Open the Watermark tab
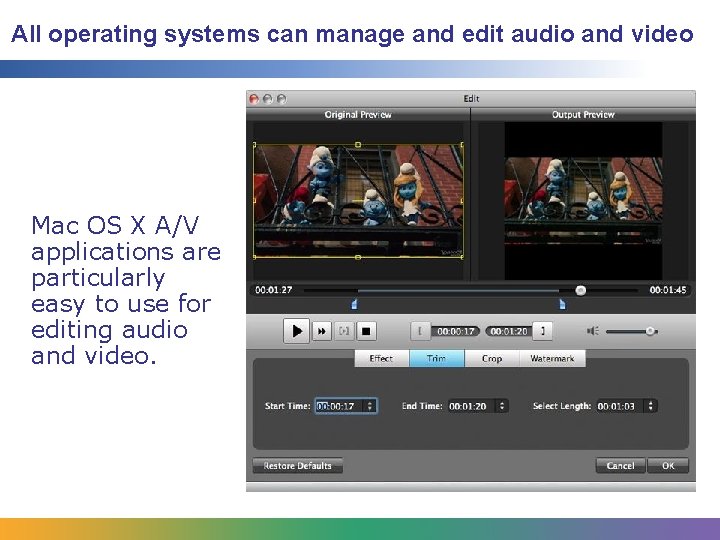 point(552,358)
